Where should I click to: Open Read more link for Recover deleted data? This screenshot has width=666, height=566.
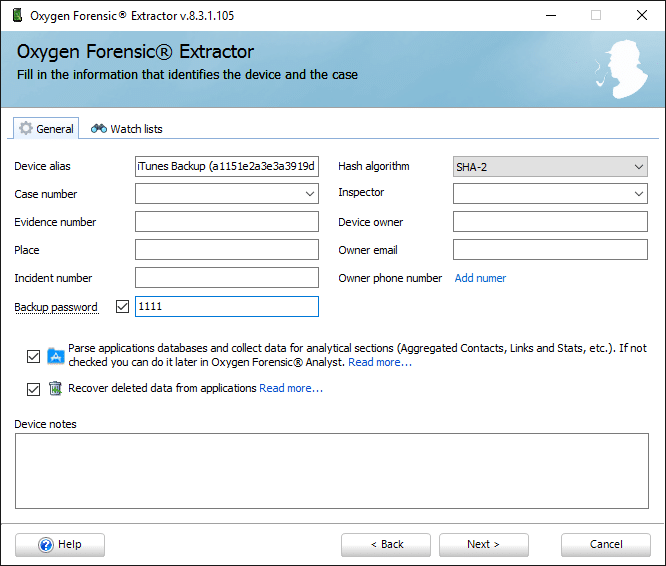(x=291, y=388)
